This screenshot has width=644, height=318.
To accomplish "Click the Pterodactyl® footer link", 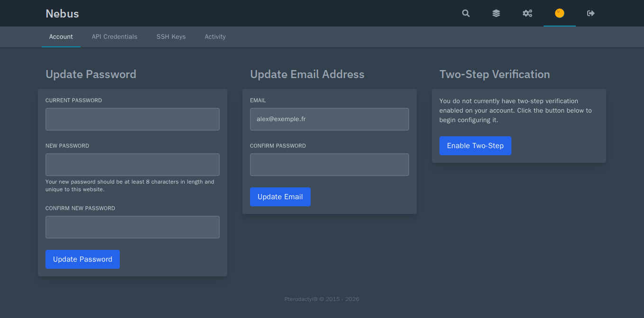I will coord(301,299).
